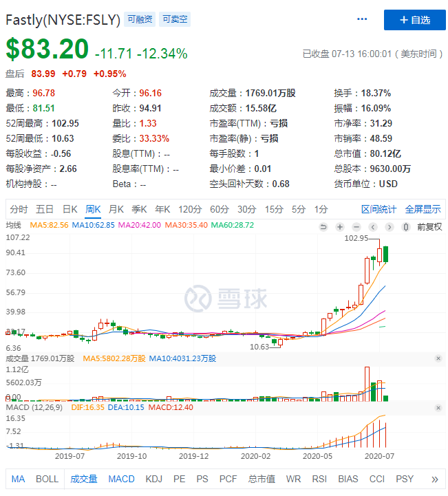Click after-hours price 83.99
This screenshot has height=496, width=448.
point(43,74)
